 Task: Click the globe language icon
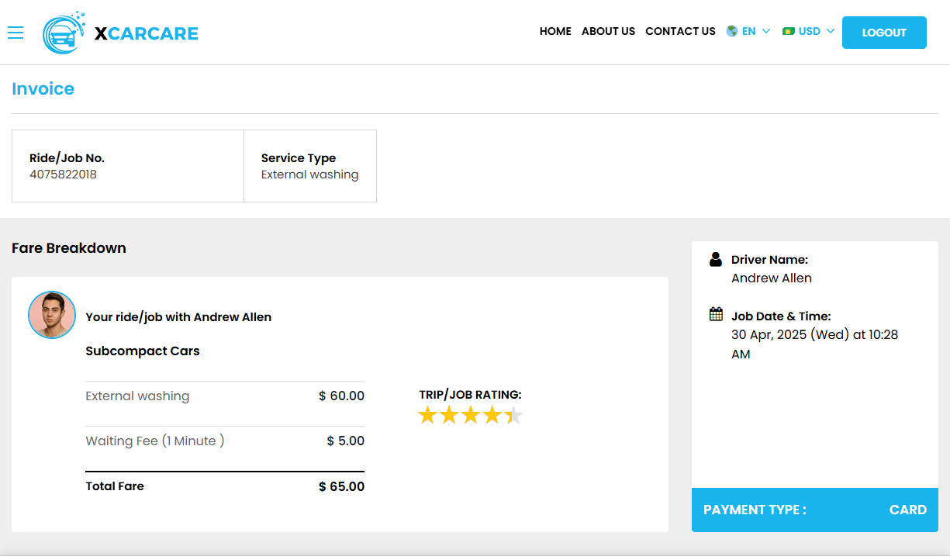coord(732,31)
